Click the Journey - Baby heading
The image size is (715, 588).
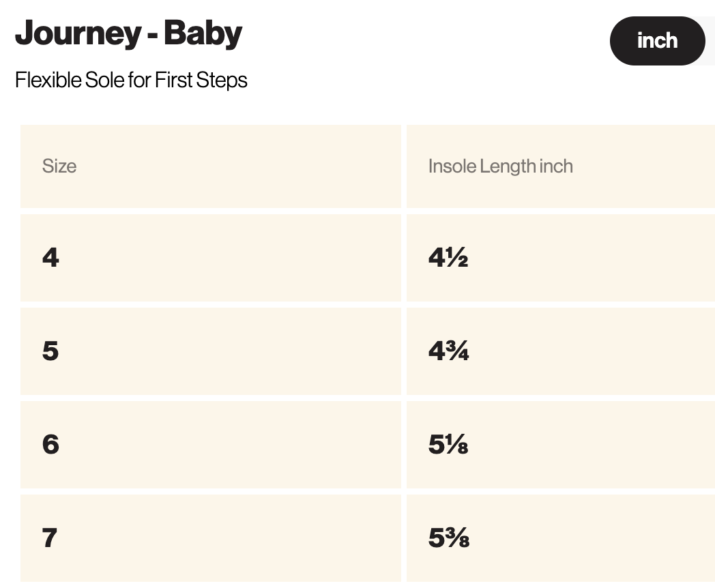(x=128, y=33)
